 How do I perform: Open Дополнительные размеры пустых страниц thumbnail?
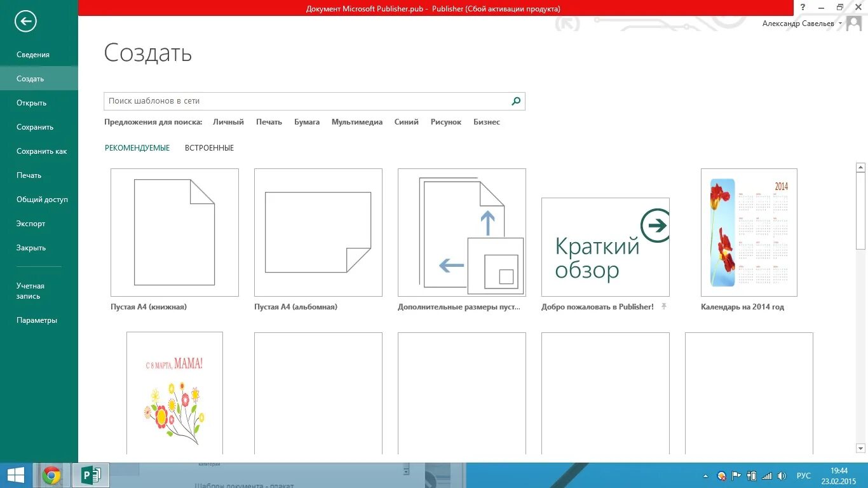click(x=462, y=233)
